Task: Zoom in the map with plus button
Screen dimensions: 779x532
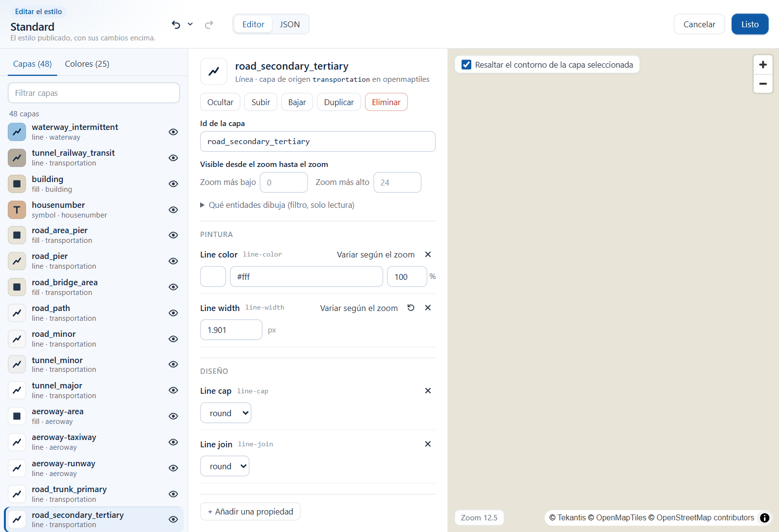Action: [763, 65]
